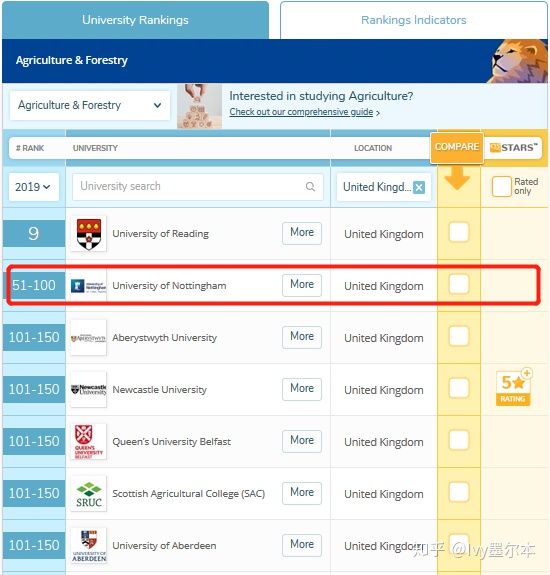
Task: Click the University of Nottingham logo
Action: (89, 286)
